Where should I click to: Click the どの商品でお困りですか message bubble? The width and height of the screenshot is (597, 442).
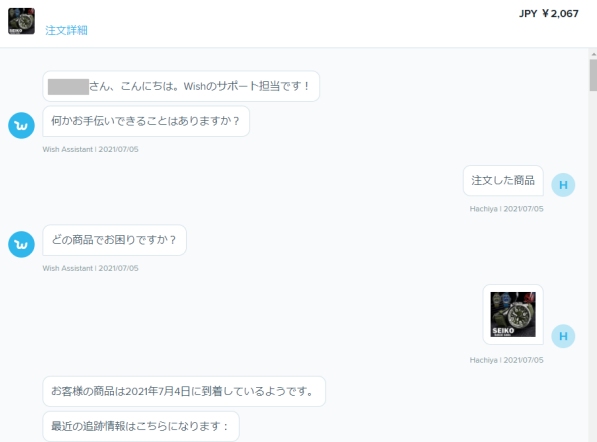tap(115, 240)
